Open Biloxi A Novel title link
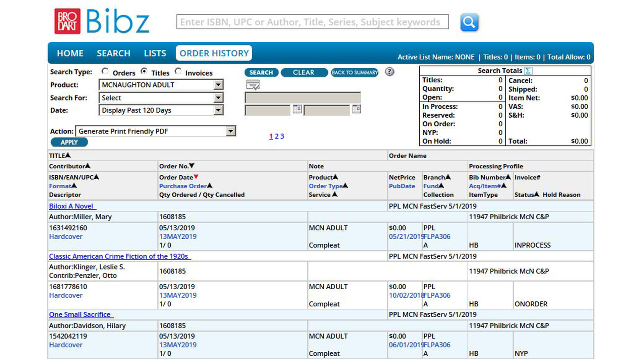Viewport: 644px width, 359px height. coord(72,206)
